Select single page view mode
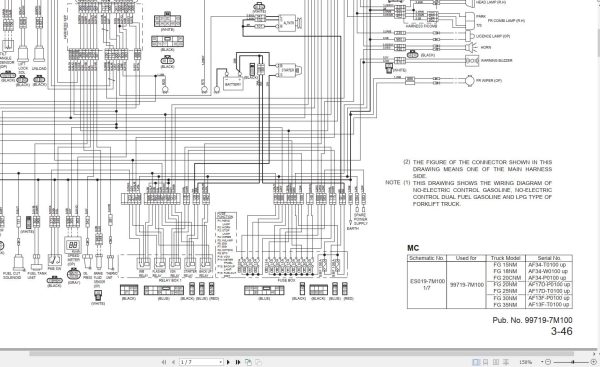 [476, 362]
